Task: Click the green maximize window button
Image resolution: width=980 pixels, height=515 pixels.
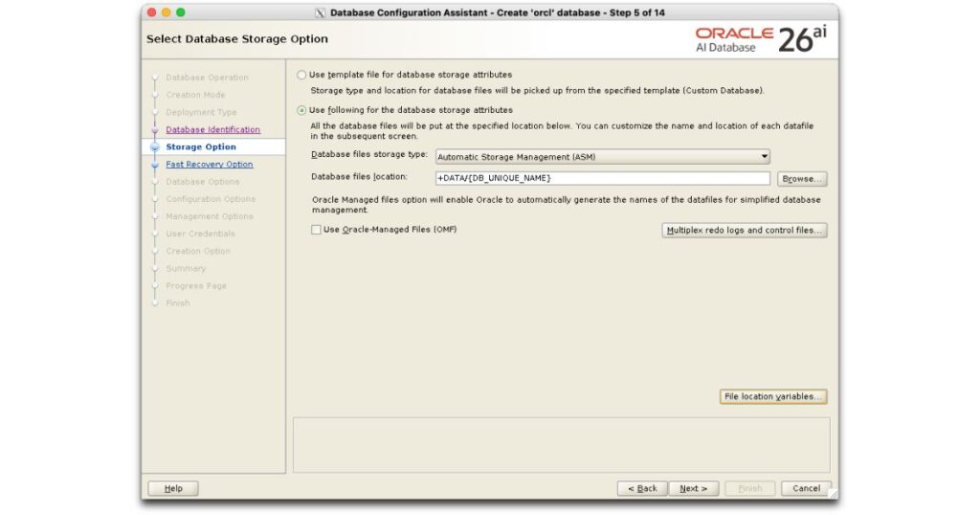Action: pyautogui.click(x=181, y=12)
